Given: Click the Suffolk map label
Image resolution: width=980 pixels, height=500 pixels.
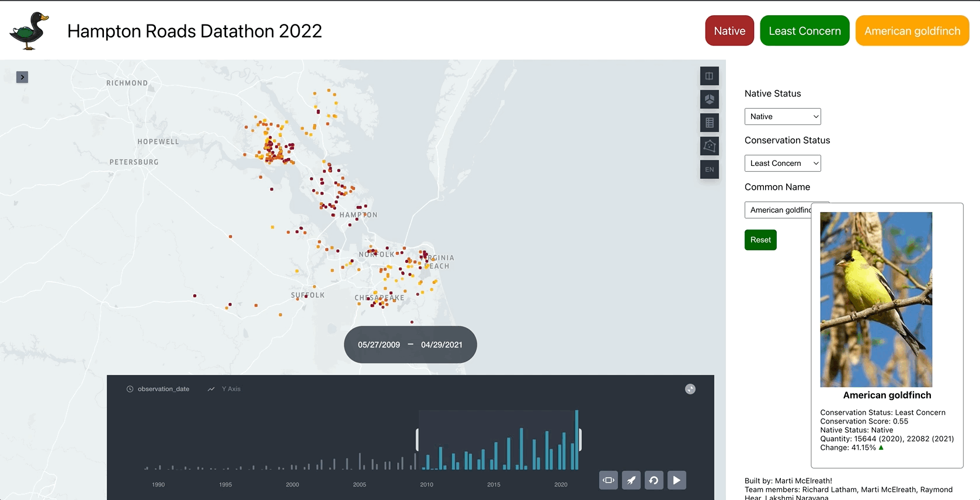Looking at the screenshot, I should (308, 295).
